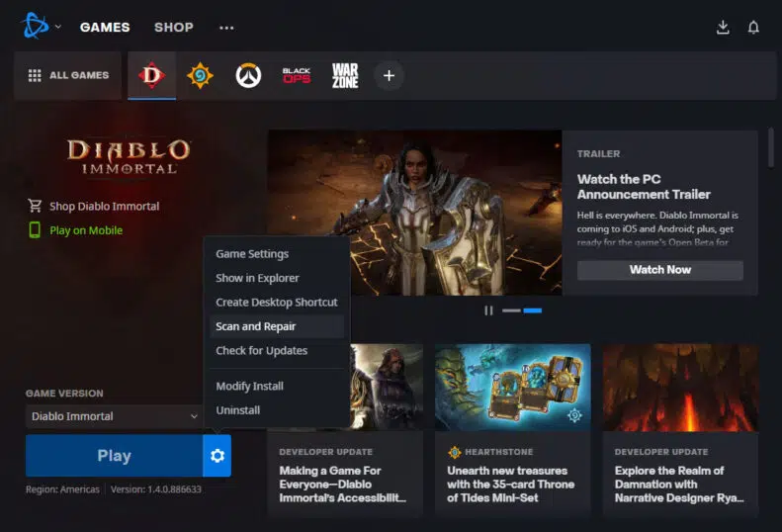Viewport: 782px width, 532px height.
Task: Select the Hearthstone game icon
Action: point(200,75)
